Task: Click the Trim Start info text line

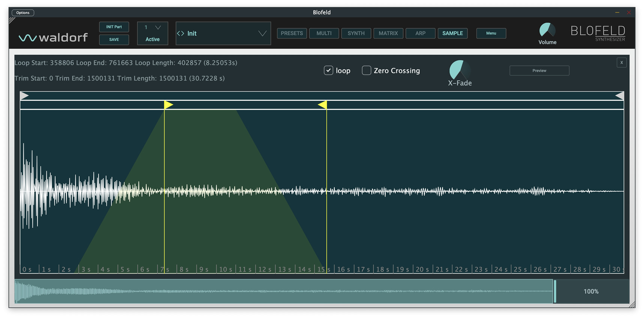Action: [120, 78]
